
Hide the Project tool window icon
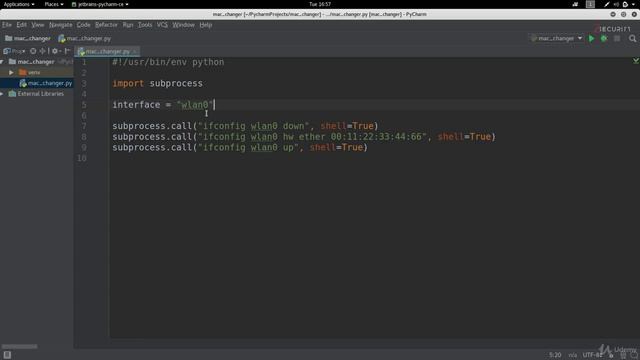(x=67, y=51)
